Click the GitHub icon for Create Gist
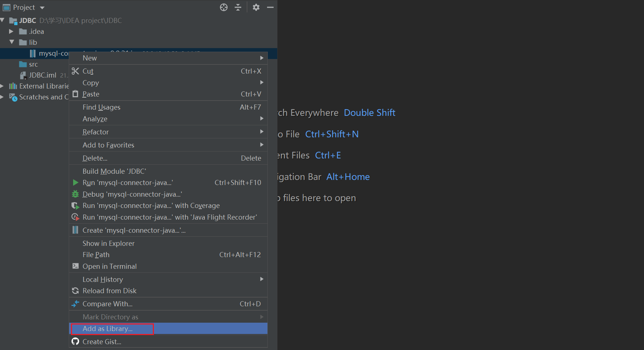The width and height of the screenshot is (644, 350). pyautogui.click(x=75, y=342)
